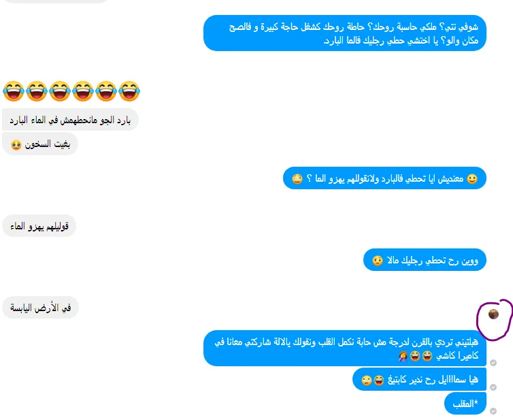Image resolution: width=513 pixels, height=420 pixels.
Task: Click the delivered checkmark beside the *المقلب message
Action: pos(493,411)
